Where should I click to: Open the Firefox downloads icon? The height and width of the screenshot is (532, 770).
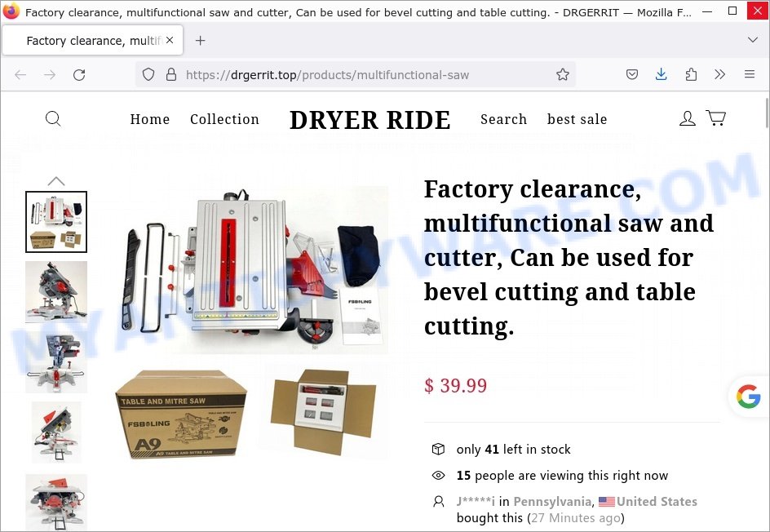coord(661,75)
